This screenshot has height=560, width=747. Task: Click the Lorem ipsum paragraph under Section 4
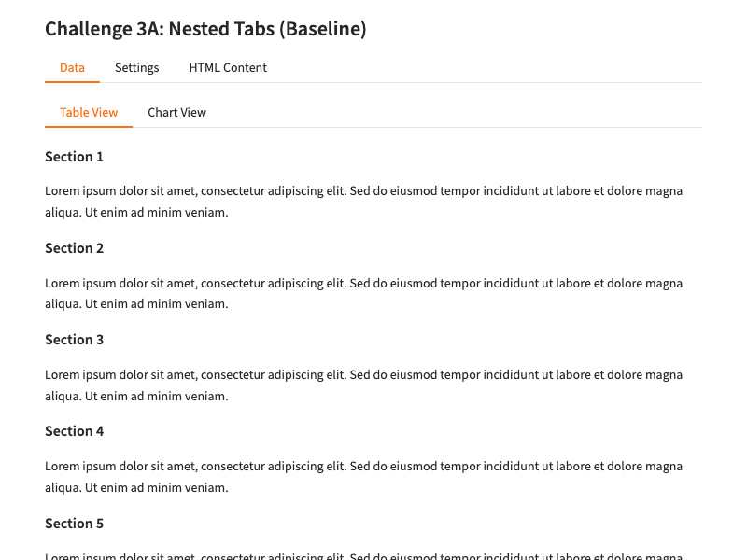[363, 467]
